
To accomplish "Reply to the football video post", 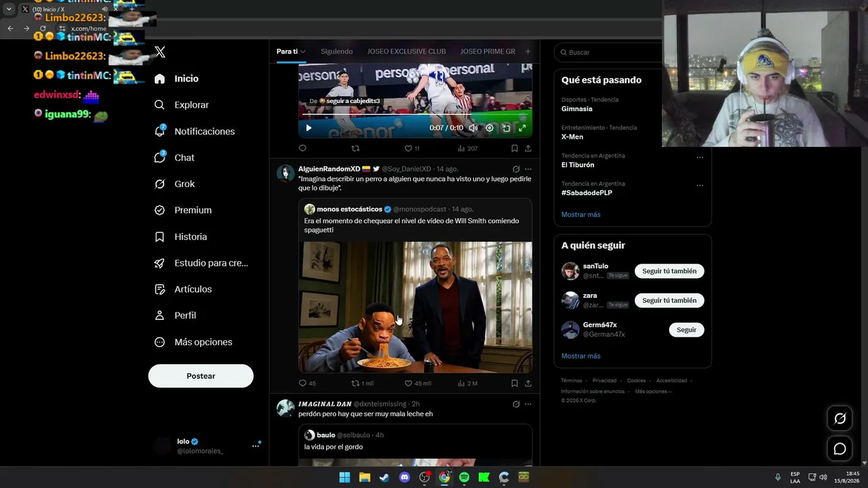I will (x=302, y=148).
